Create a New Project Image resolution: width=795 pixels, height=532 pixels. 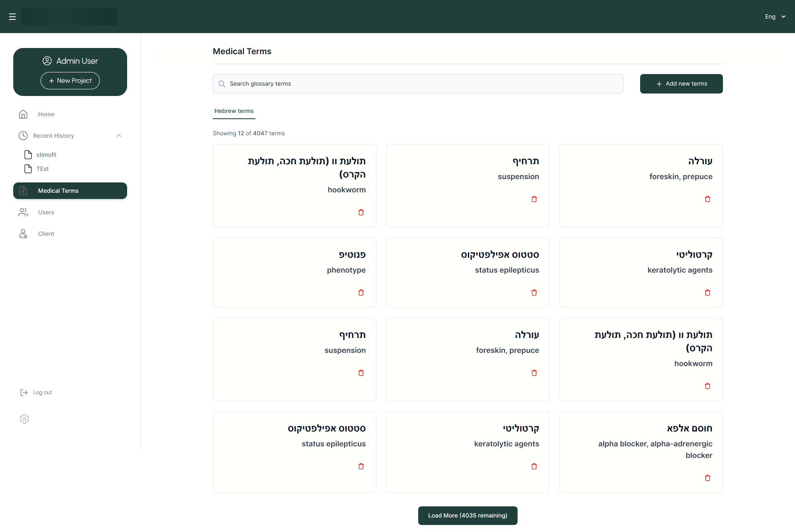(x=70, y=81)
